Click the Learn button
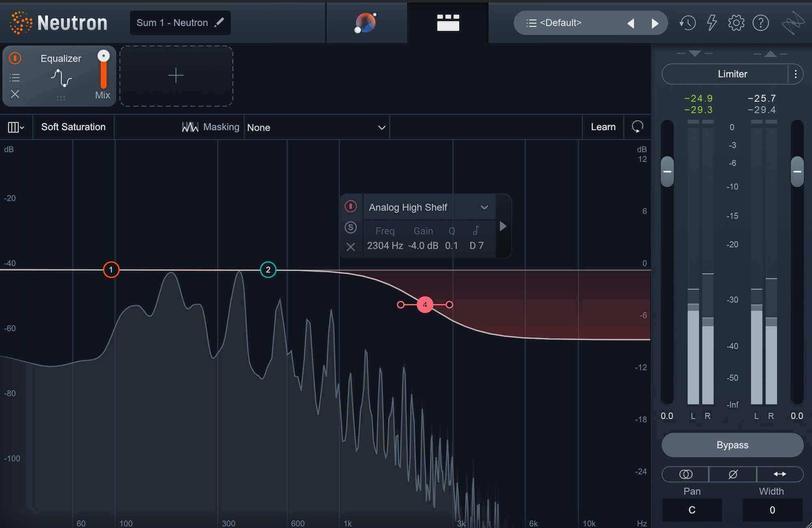The width and height of the screenshot is (812, 528). [603, 127]
